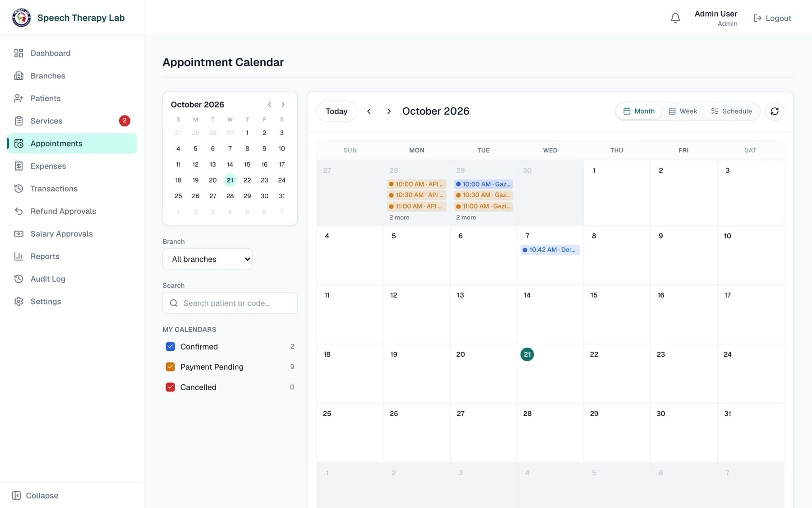Open the 10:42 AM Der appointment on October 7
The height and width of the screenshot is (508, 812).
coord(550,250)
